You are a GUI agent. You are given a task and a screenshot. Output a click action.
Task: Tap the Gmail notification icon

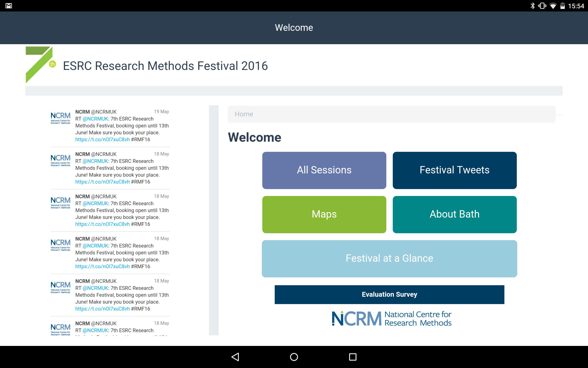9,6
